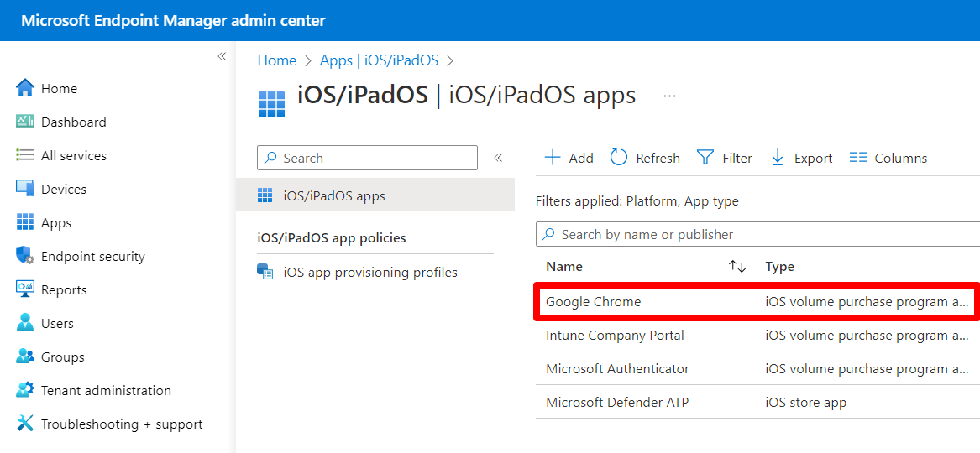
Task: Click the Apps | iOS/iPadOS breadcrumb
Action: [380, 60]
